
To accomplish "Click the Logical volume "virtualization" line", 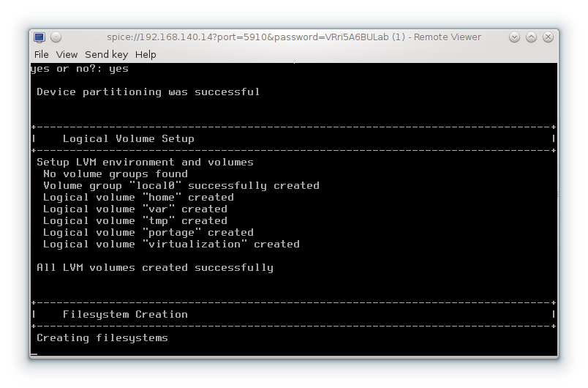I will click(x=171, y=244).
